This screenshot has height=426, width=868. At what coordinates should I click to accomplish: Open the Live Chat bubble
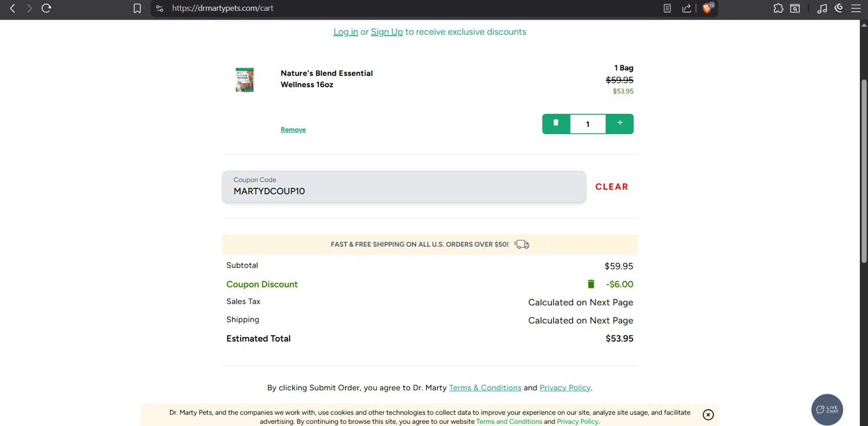[827, 410]
